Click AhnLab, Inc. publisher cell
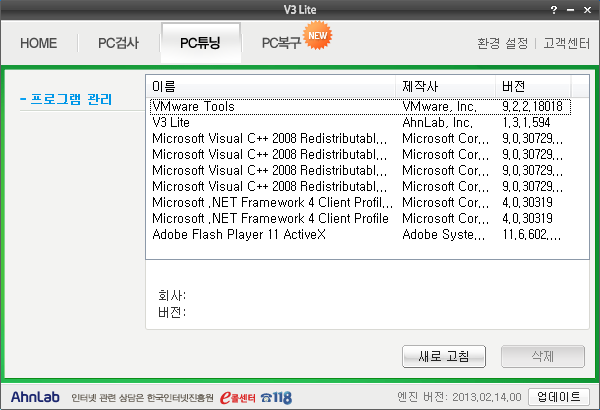600x410 pixels. click(x=438, y=123)
